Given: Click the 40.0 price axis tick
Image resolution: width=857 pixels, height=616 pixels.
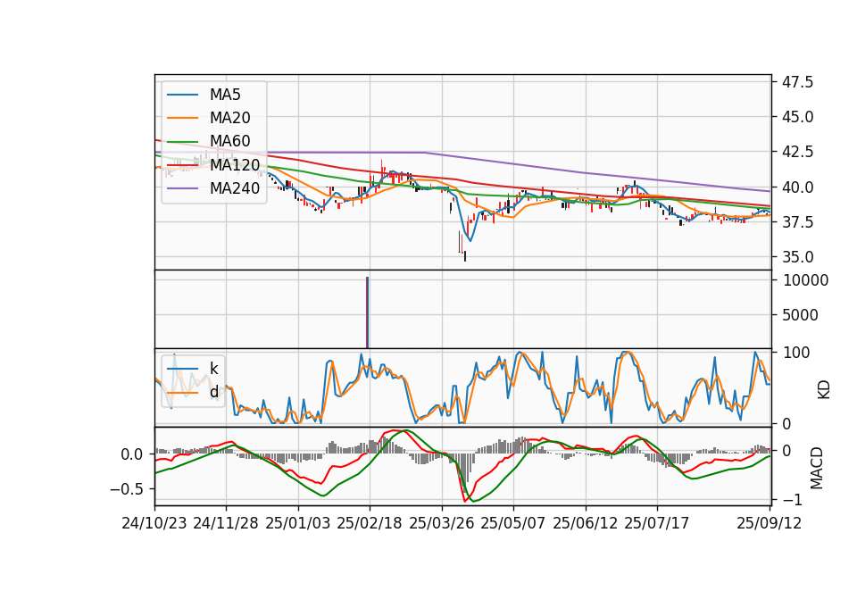Looking at the screenshot, I should pyautogui.click(x=797, y=187).
